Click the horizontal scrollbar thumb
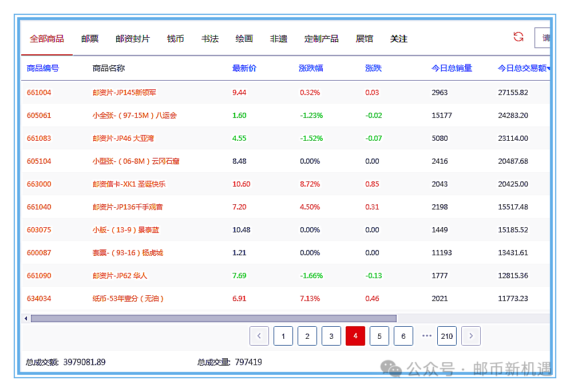 tap(213, 318)
